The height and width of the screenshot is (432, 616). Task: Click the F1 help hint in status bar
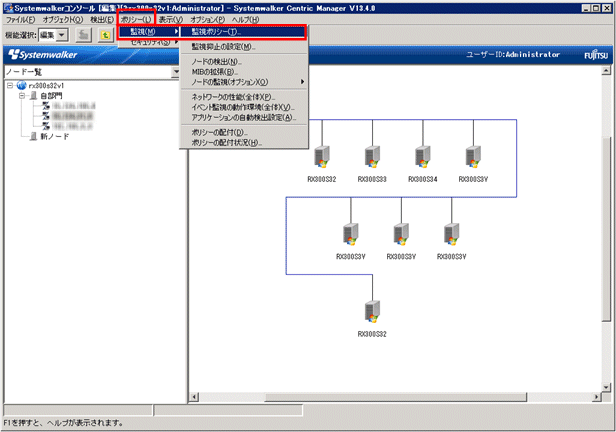coord(63,423)
